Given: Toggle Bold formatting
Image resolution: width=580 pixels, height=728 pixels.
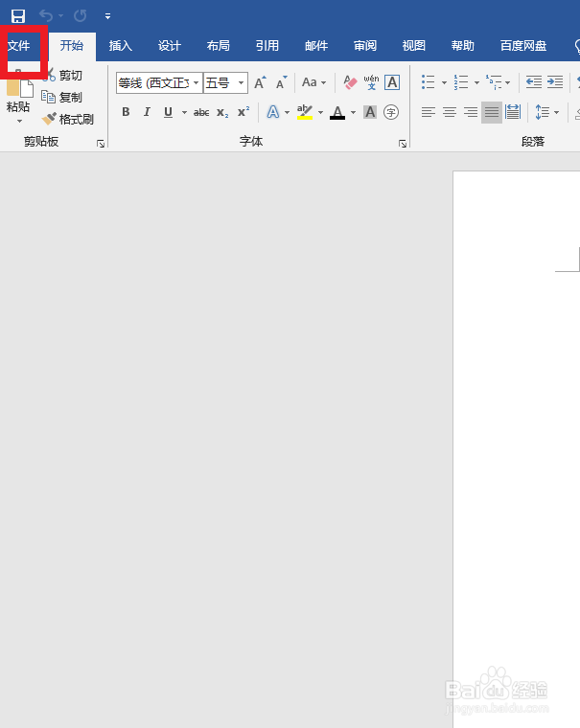Looking at the screenshot, I should coord(126,112).
